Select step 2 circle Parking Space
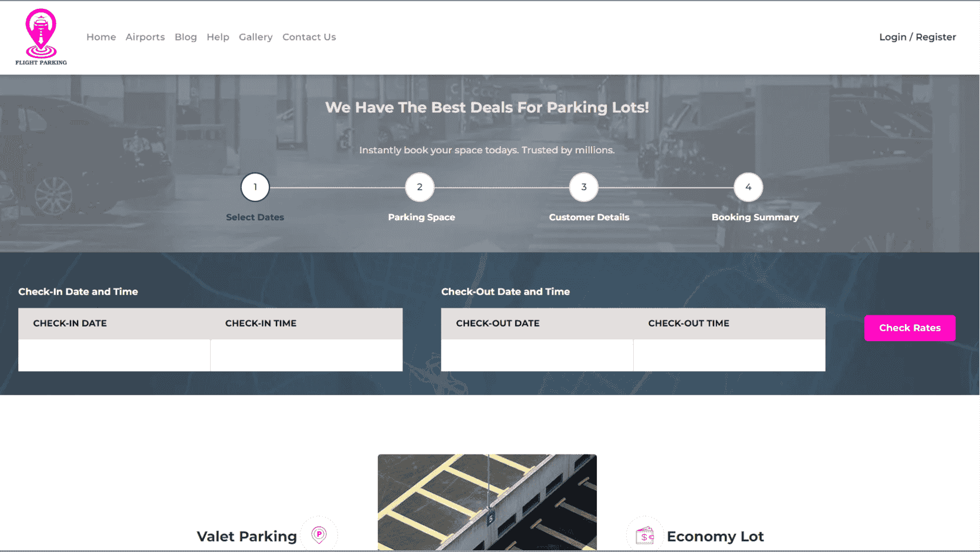 pyautogui.click(x=420, y=187)
